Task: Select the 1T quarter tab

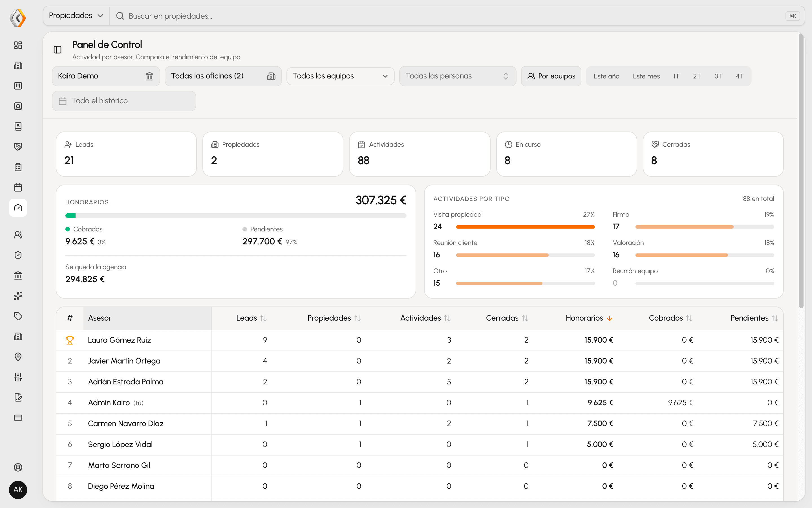Action: (x=676, y=76)
